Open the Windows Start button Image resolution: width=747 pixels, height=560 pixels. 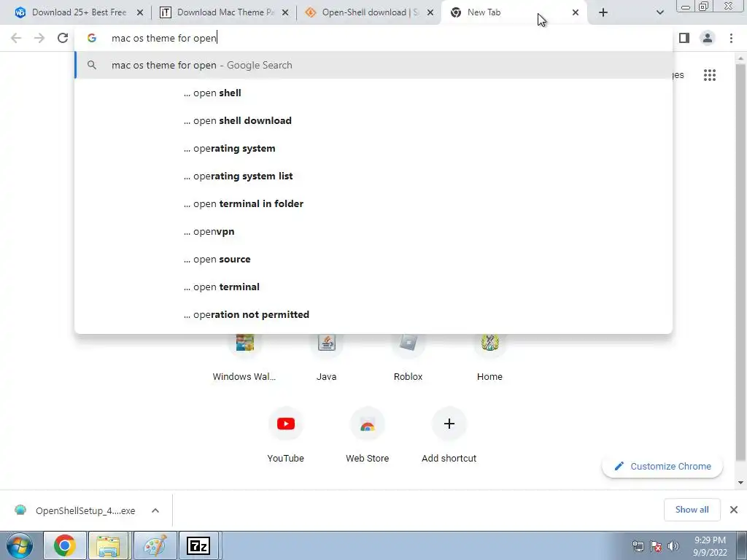pyautogui.click(x=20, y=545)
